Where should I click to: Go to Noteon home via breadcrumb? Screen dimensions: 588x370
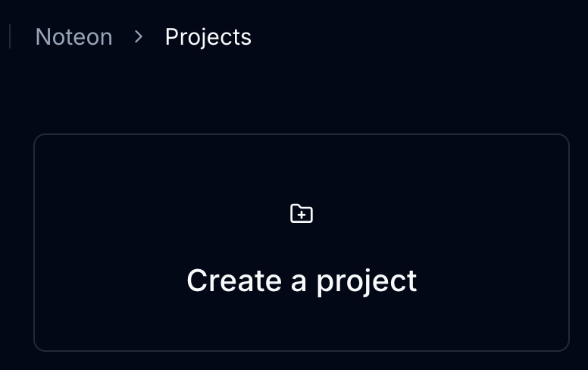73,37
